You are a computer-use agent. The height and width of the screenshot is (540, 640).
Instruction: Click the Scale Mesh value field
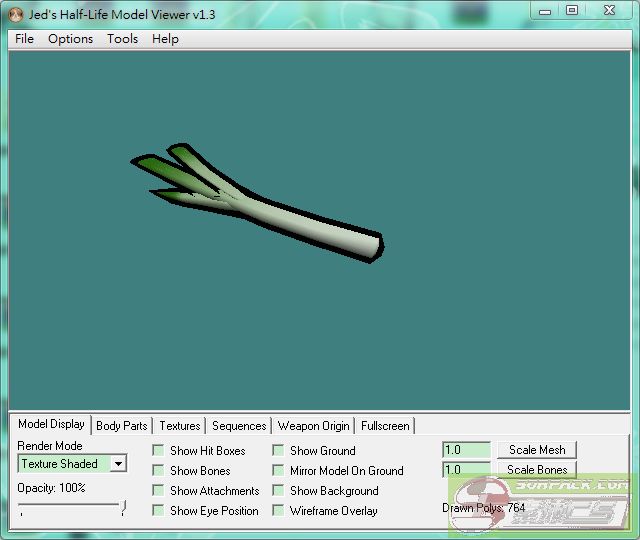click(x=466, y=451)
